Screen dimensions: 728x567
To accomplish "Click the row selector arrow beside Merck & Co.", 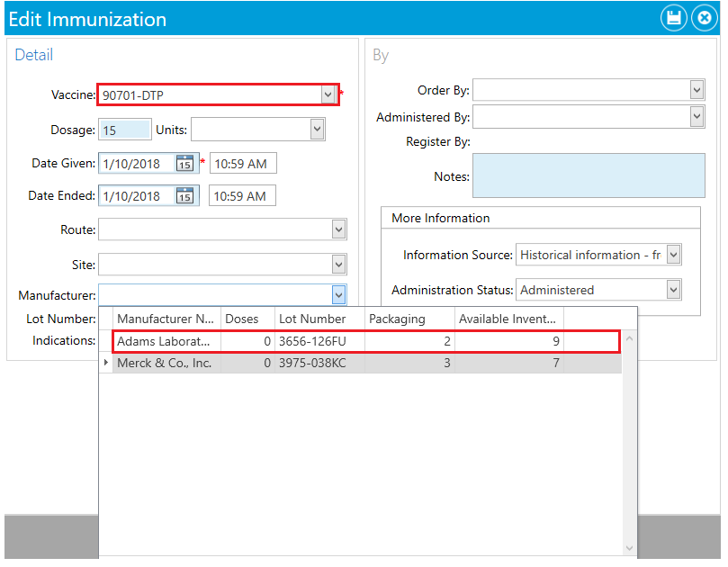I will coord(106,361).
